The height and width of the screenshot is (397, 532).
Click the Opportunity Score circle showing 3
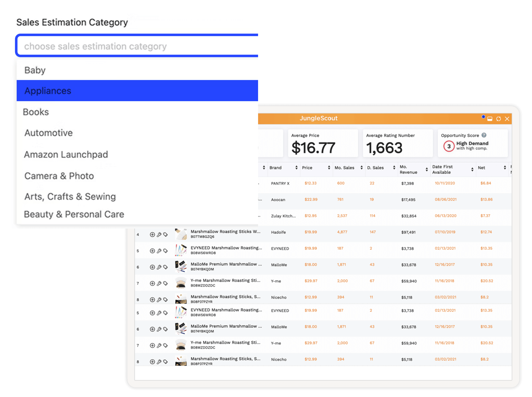click(x=449, y=146)
